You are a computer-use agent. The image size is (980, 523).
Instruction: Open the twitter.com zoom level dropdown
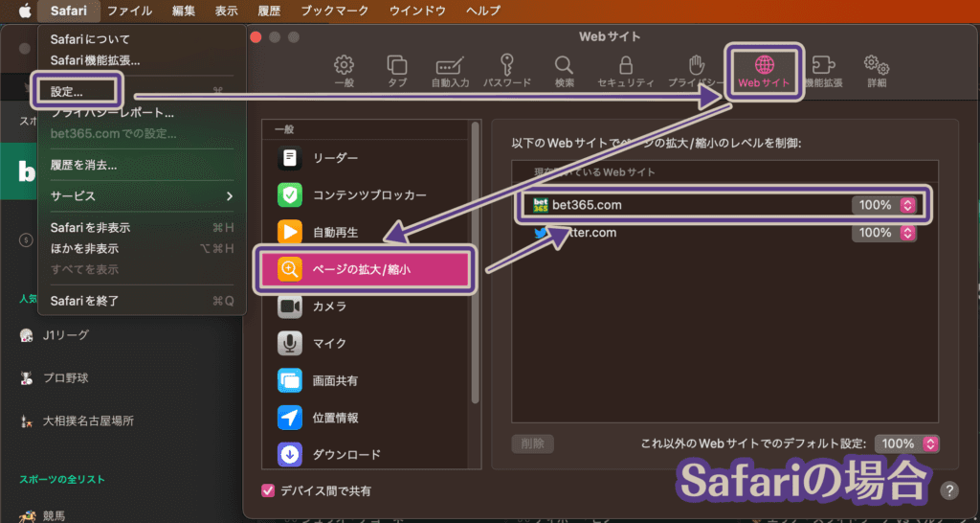pyautogui.click(x=883, y=233)
